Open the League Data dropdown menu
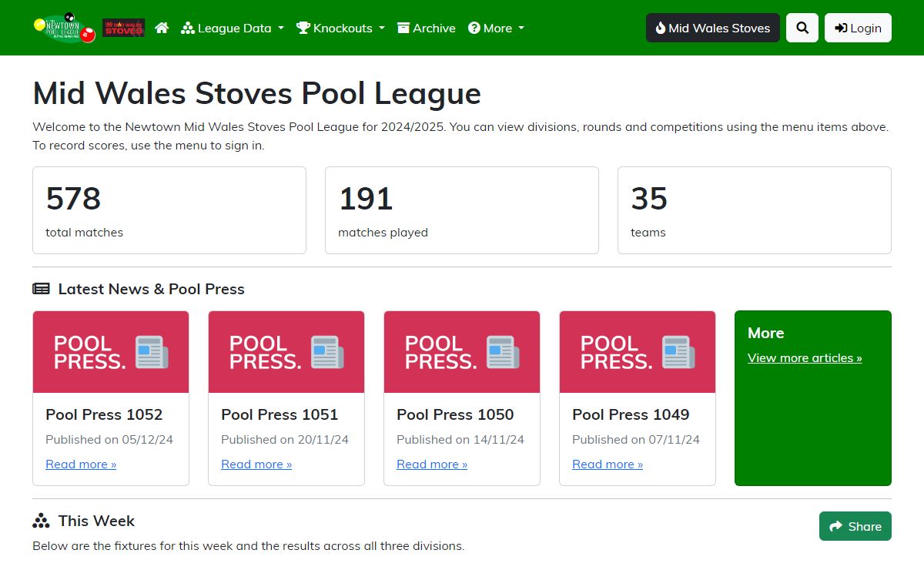 233,28
